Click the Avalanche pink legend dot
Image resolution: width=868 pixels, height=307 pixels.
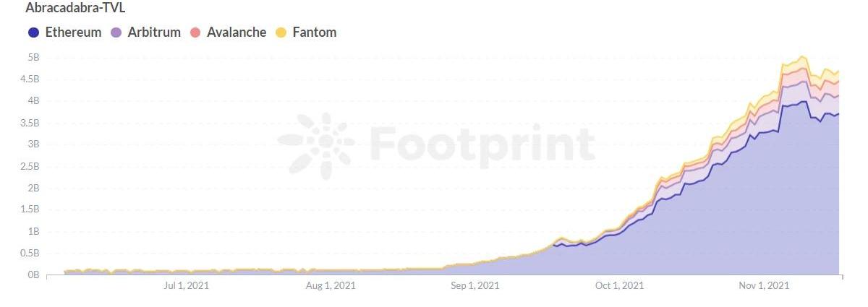pos(195,33)
